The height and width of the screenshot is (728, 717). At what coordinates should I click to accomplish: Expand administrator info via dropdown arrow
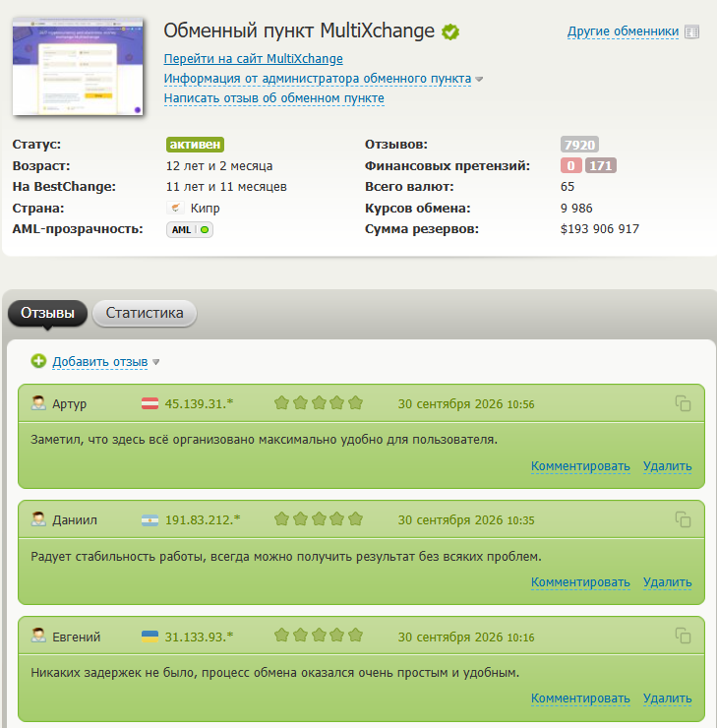tap(479, 80)
